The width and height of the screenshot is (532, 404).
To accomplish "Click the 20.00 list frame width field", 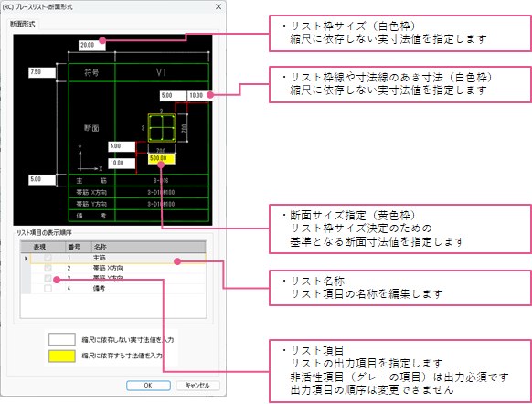I will tap(92, 45).
